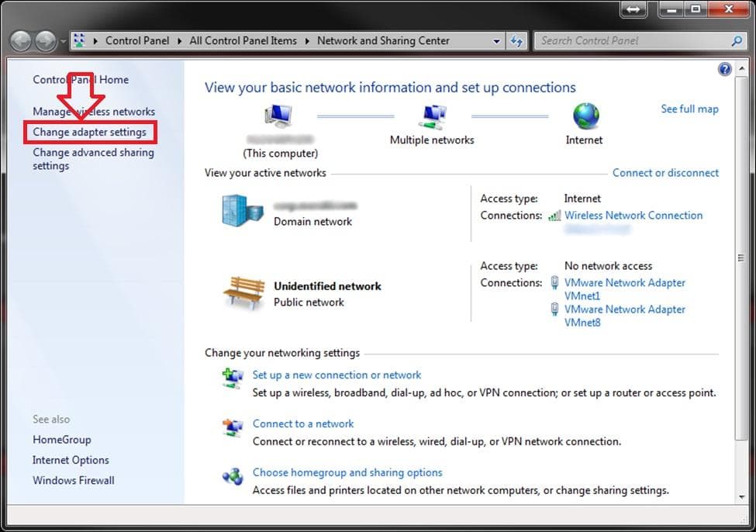Click the refresh button in the address bar
This screenshot has width=756, height=532.
516,40
